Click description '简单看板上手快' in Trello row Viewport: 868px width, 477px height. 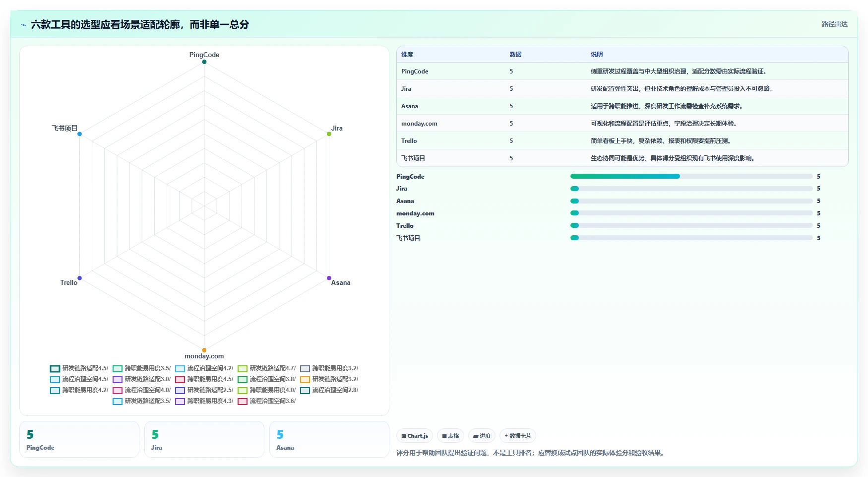click(612, 141)
